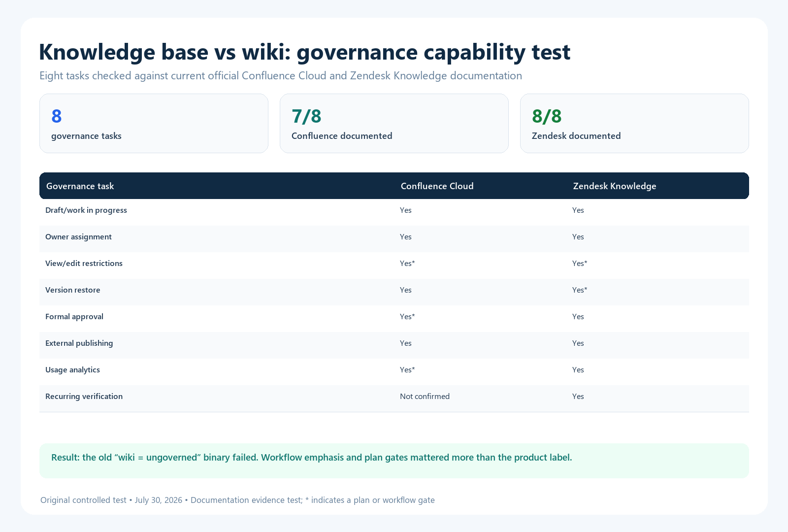Click Confluence "Yes*" cell for Usage analytics
Screen dimensions: 788x532
pyautogui.click(x=407, y=370)
